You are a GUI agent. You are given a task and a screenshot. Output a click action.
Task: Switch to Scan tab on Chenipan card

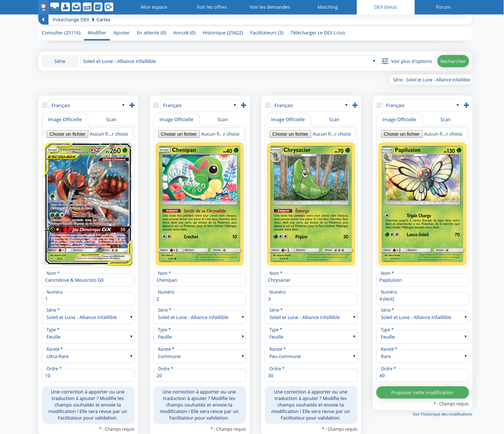click(x=223, y=119)
